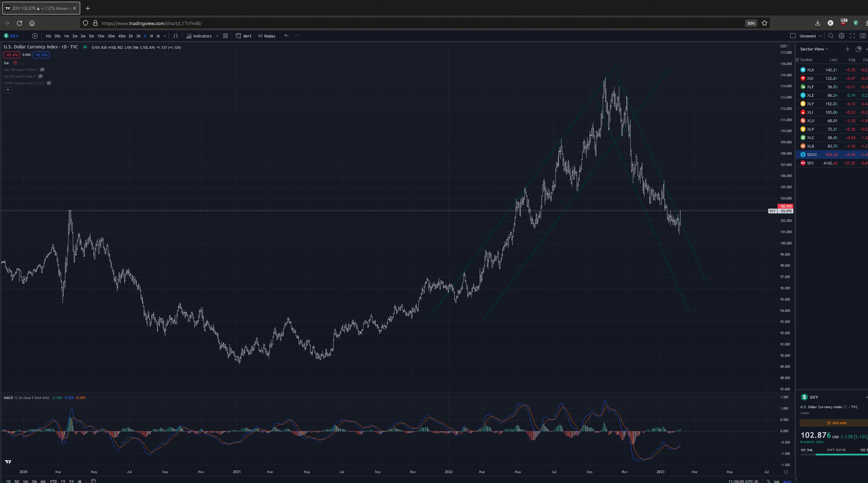Enter fullscreen mode icon
This screenshot has width=868, height=483.
click(852, 36)
